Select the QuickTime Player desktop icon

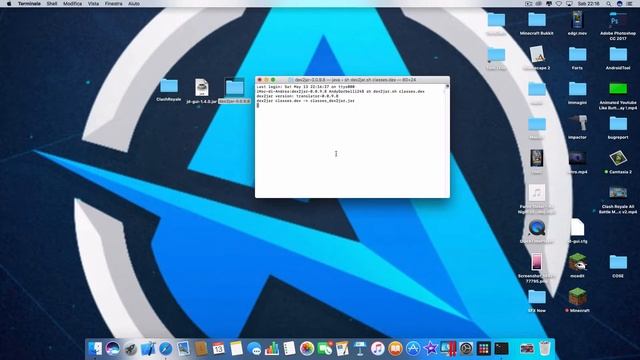(537, 231)
